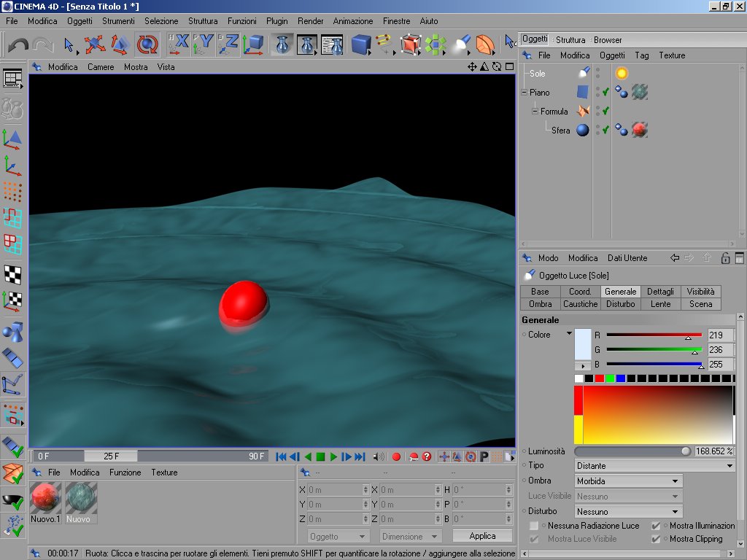Viewport: 747px width, 560px height.
Task: Switch to the Dettagli tab
Action: click(660, 292)
